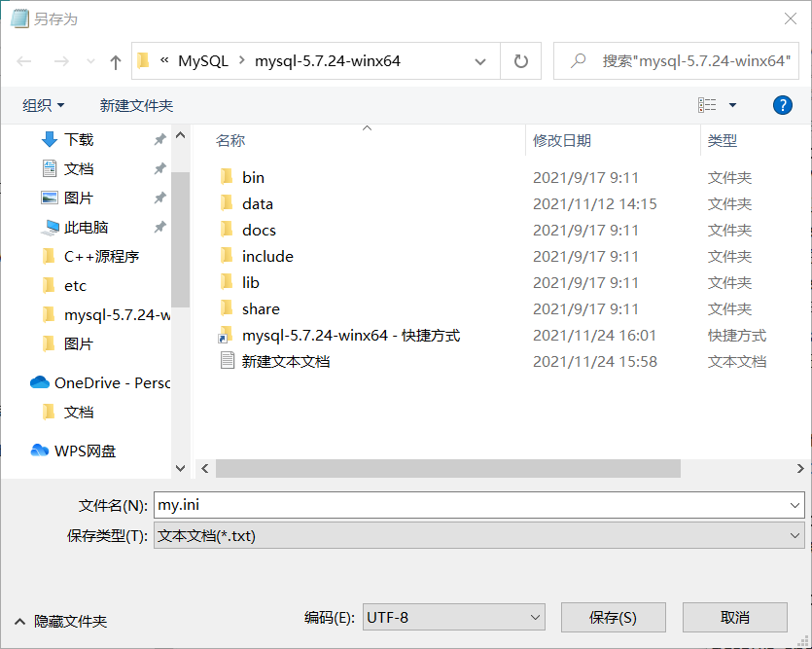Click sidebar scroll down arrow

click(x=180, y=468)
